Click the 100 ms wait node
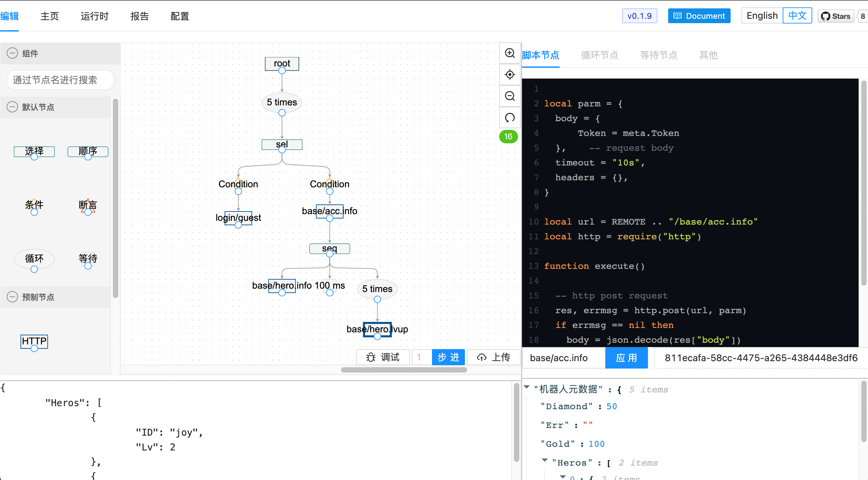Image resolution: width=868 pixels, height=480 pixels. point(330,286)
